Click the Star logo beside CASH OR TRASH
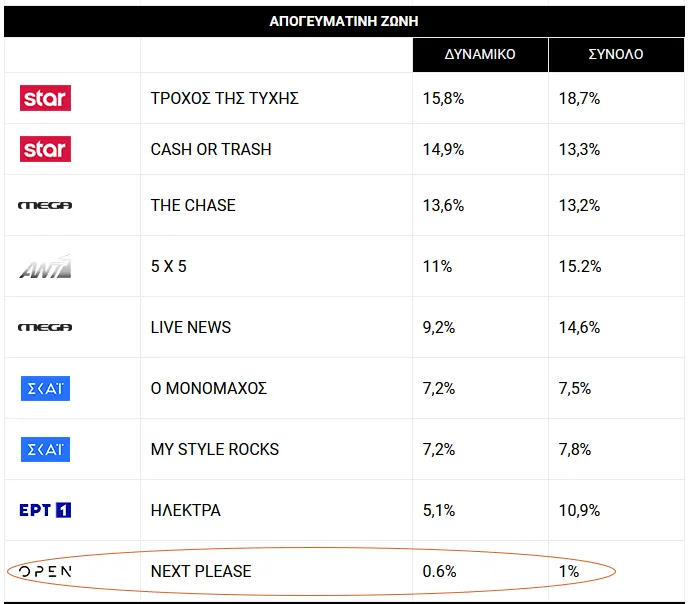Viewport: 690px width, 604px height. point(45,149)
